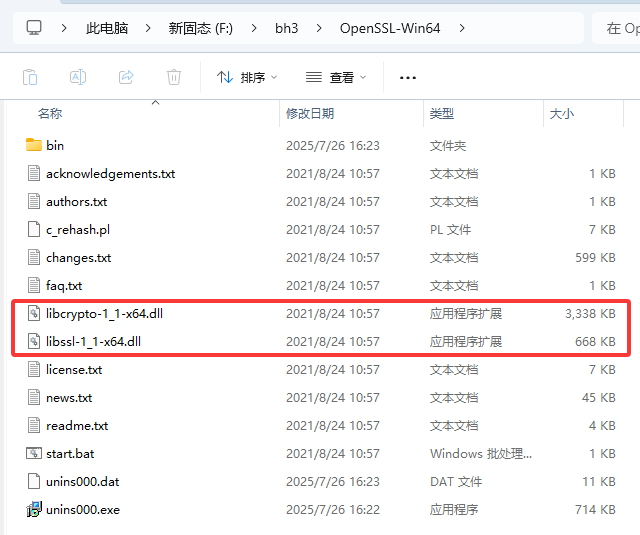Viewport: 640px width, 535px height.
Task: Click the readme.txt file name
Action: tap(77, 426)
